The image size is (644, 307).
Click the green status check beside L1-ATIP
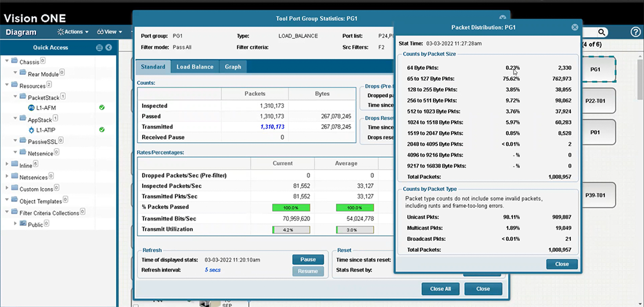(102, 129)
